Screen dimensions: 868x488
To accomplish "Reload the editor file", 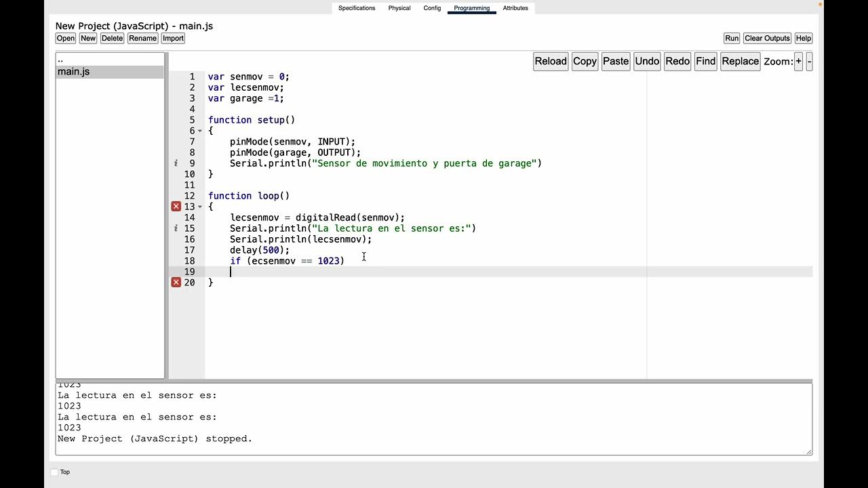I will 551,61.
